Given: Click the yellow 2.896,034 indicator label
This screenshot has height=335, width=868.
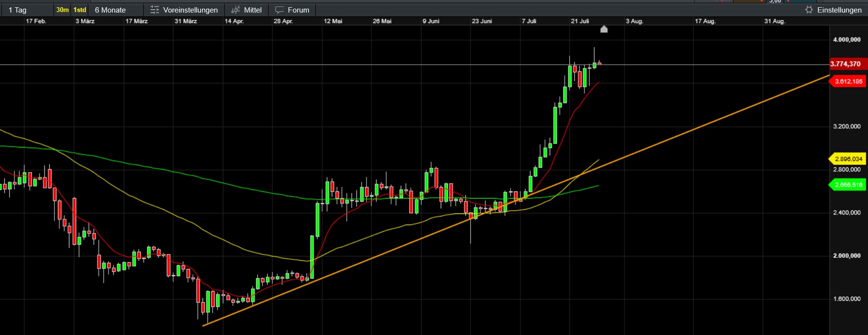Looking at the screenshot, I should (848, 159).
